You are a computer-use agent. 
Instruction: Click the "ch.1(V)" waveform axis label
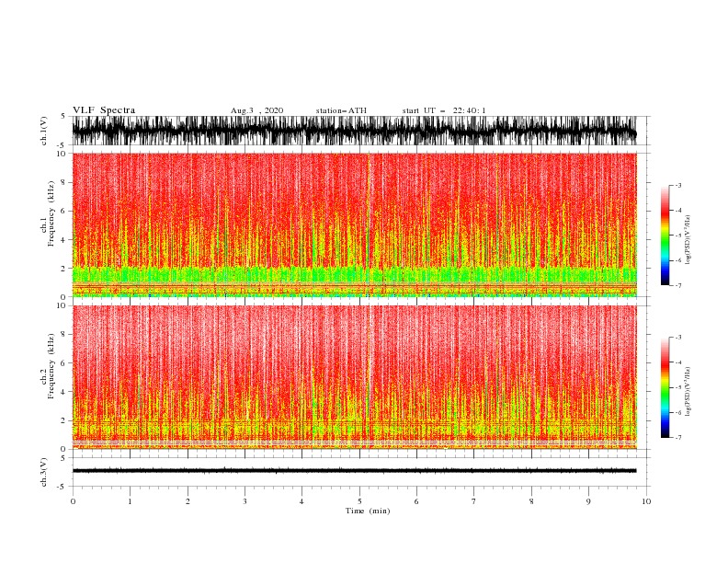point(44,131)
